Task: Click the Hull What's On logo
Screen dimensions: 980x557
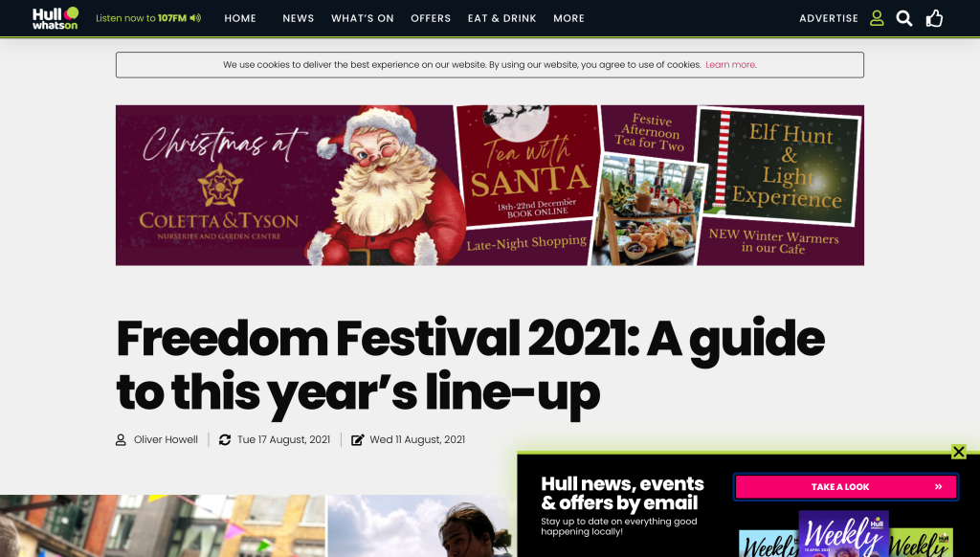Action: coord(56,18)
